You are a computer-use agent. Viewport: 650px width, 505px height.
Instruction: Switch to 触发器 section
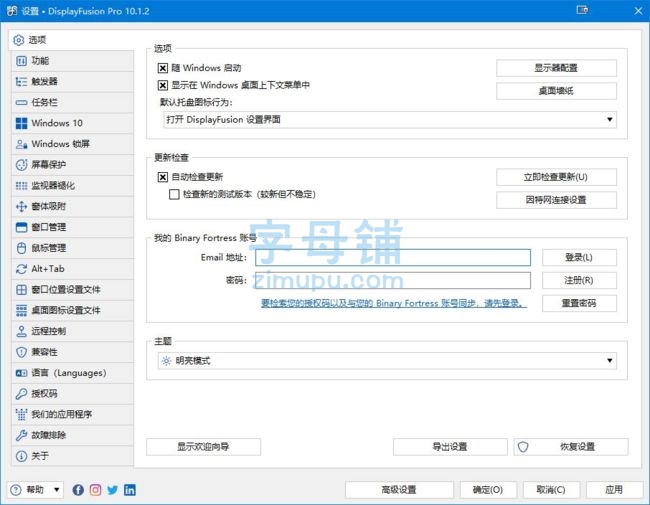pyautogui.click(x=72, y=82)
